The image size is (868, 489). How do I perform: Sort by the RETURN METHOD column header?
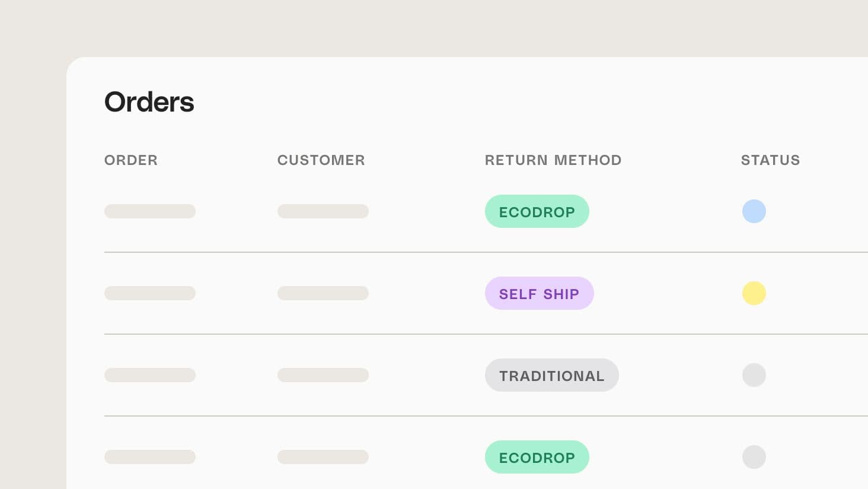pos(553,160)
